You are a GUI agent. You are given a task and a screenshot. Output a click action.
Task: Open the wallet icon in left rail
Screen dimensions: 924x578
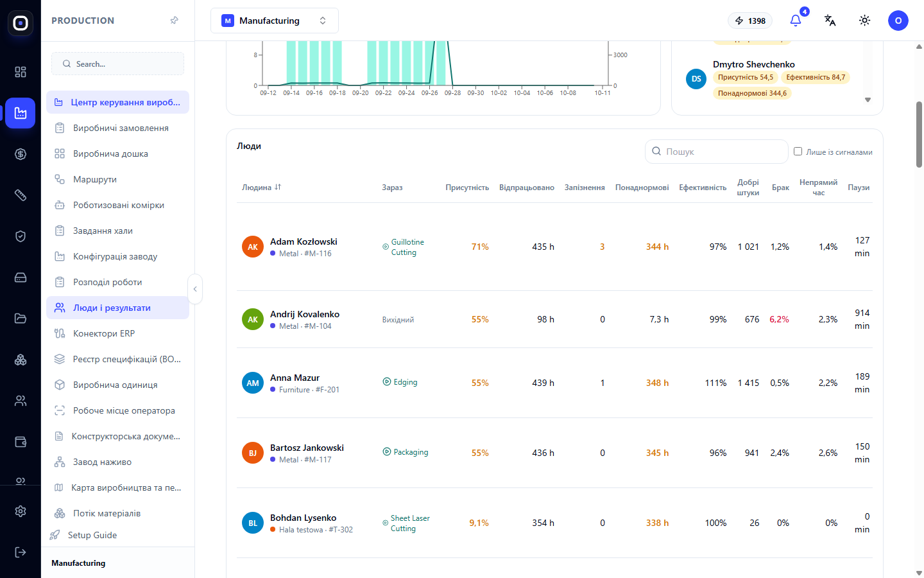(21, 442)
